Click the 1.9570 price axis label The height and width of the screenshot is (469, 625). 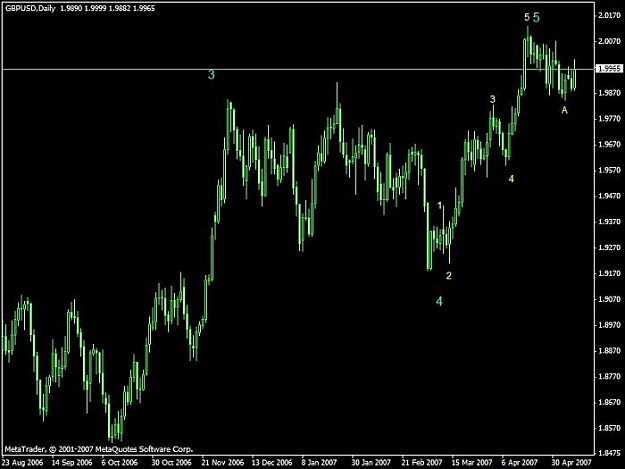pos(609,170)
